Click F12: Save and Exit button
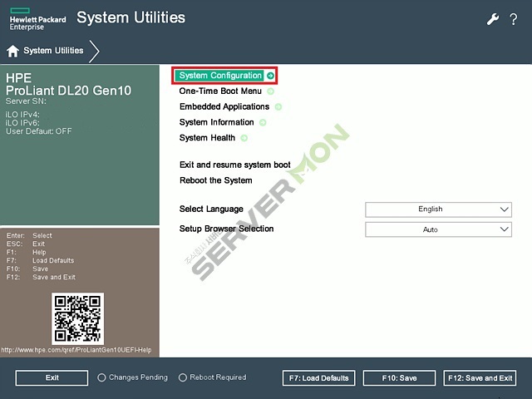The height and width of the screenshot is (399, 532). (480, 378)
